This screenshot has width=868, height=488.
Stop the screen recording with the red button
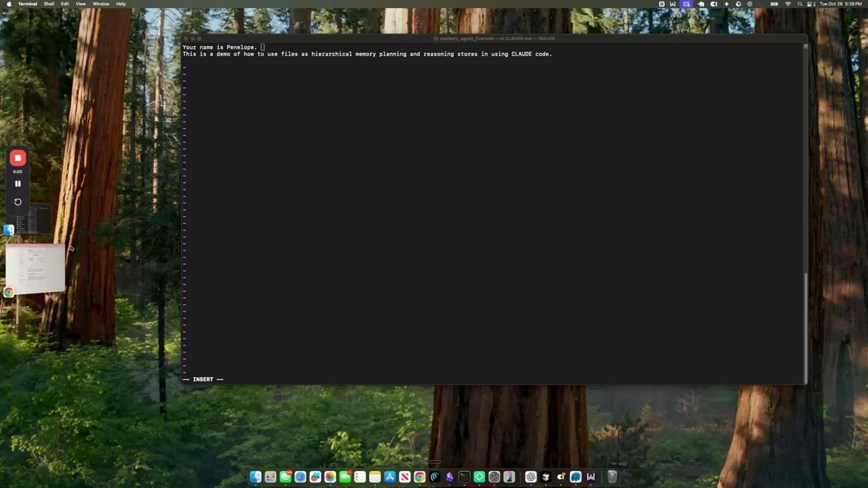click(18, 158)
